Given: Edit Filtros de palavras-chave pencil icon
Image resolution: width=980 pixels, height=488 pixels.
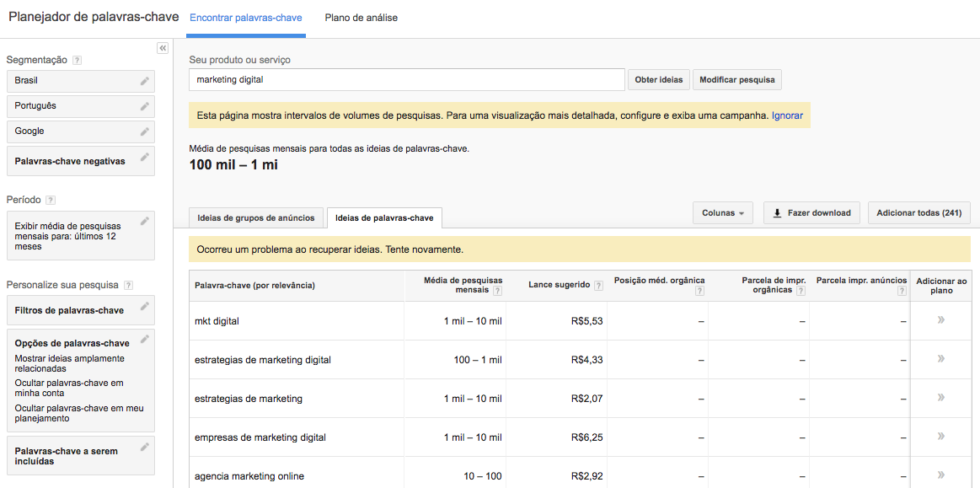Looking at the screenshot, I should pyautogui.click(x=145, y=307).
